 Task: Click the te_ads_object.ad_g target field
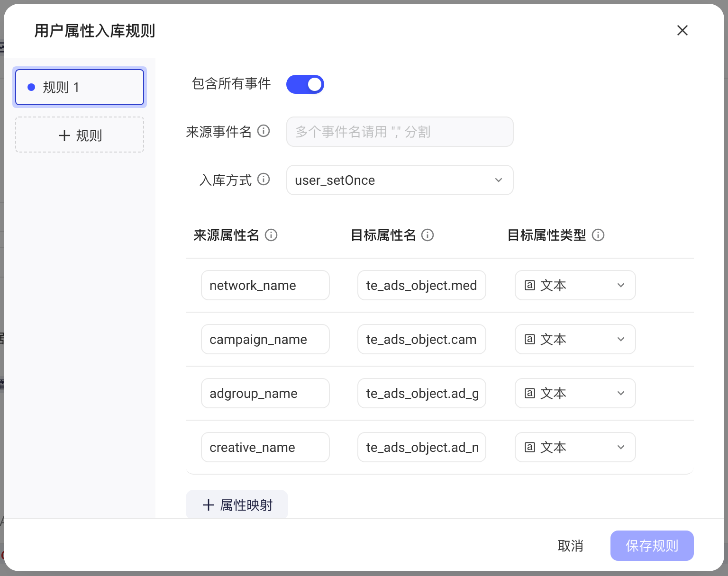click(x=422, y=393)
